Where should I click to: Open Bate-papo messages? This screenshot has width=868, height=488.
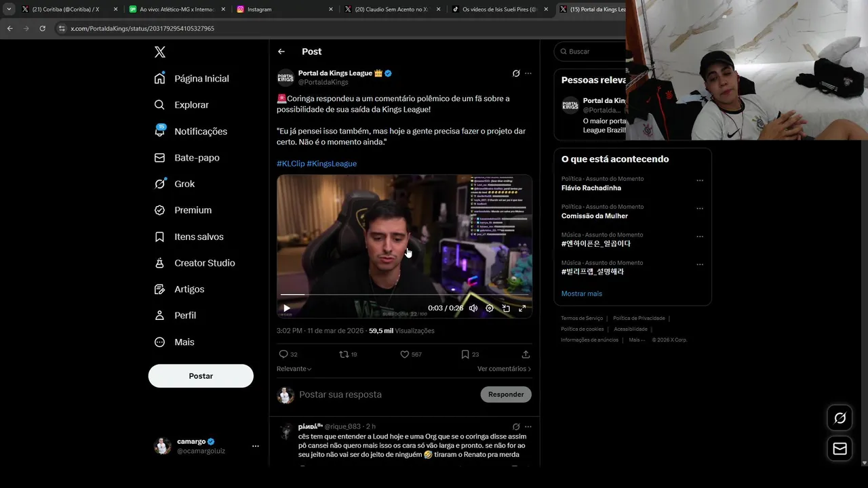click(186, 158)
